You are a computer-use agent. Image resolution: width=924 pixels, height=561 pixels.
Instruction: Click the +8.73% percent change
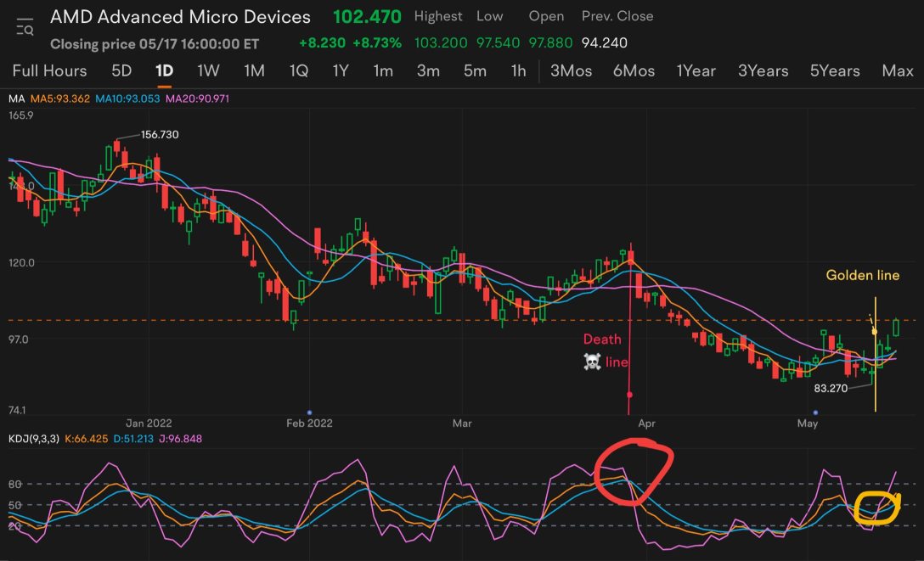[376, 43]
